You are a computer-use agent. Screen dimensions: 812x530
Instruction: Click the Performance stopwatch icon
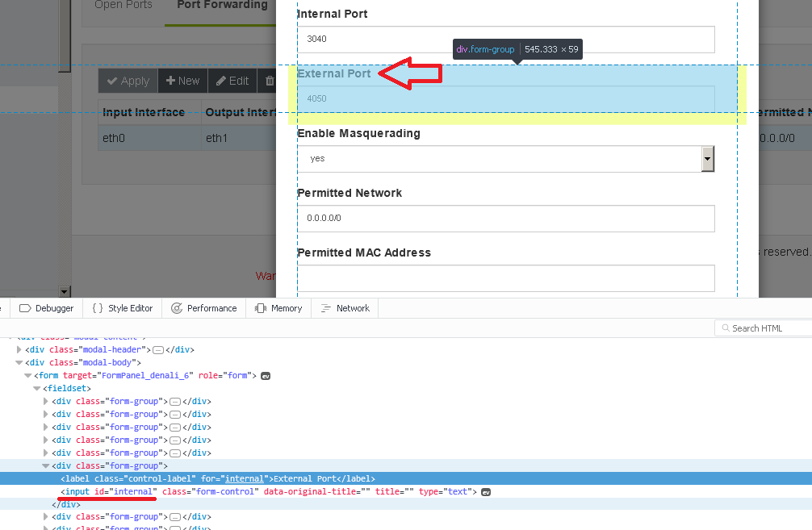point(177,307)
